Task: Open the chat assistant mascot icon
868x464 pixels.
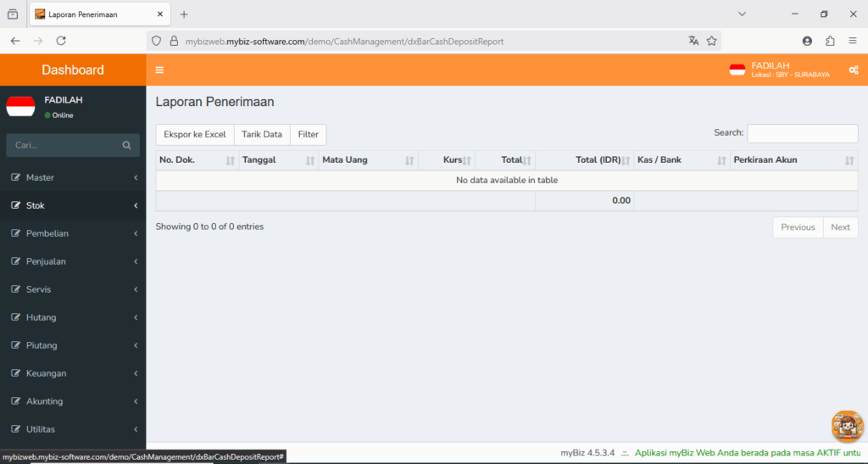Action: [x=847, y=427]
